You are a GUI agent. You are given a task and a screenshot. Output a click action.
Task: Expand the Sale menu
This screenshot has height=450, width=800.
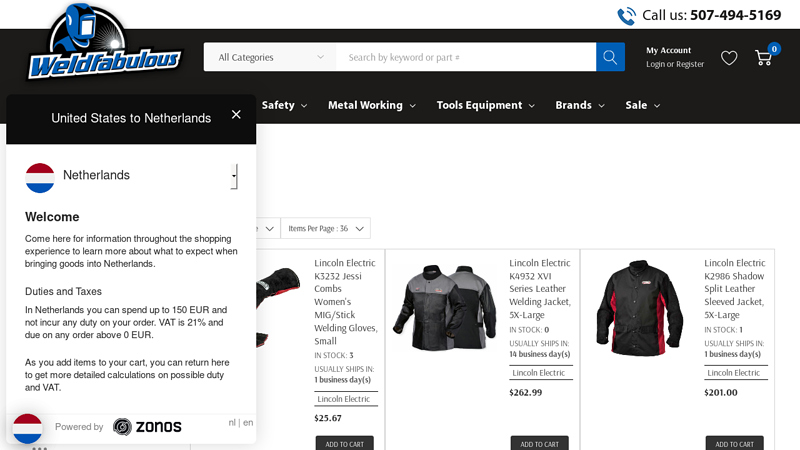click(x=643, y=105)
